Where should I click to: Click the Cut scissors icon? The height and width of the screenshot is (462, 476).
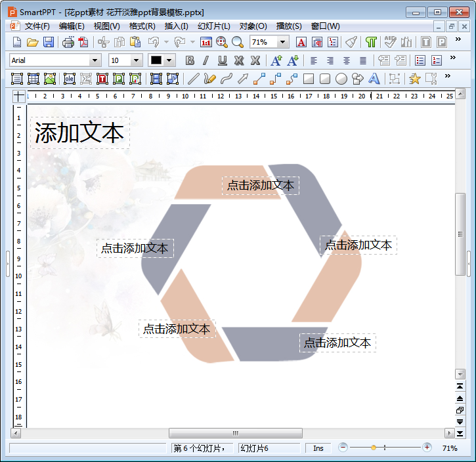[x=103, y=42]
